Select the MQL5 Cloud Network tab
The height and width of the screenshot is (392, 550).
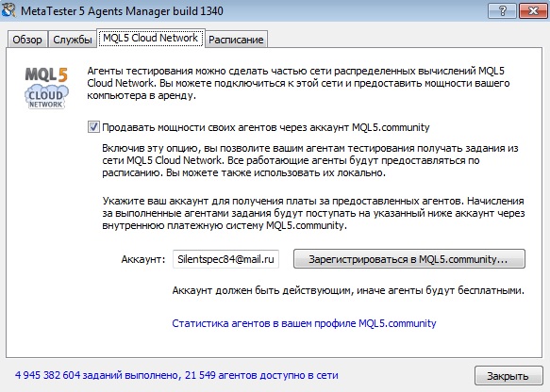[x=151, y=38]
